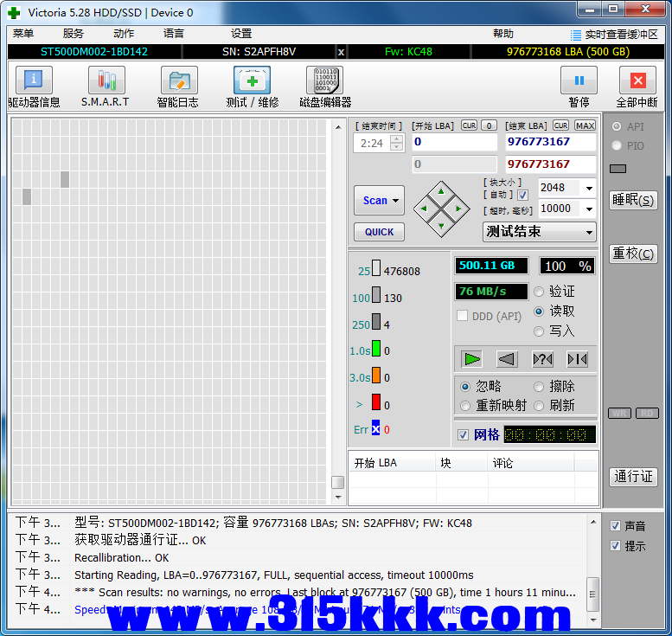Select the 刷新 refresh radio button
This screenshot has width=672, height=636.
[539, 406]
